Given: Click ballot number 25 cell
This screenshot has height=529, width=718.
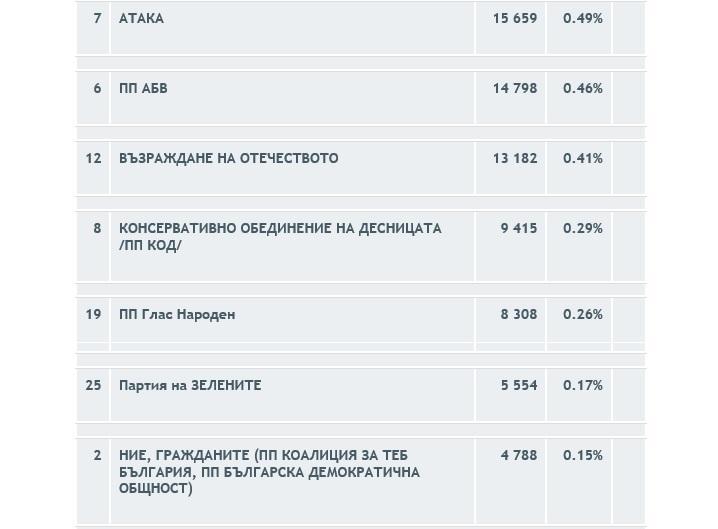Looking at the screenshot, I should point(94,385).
